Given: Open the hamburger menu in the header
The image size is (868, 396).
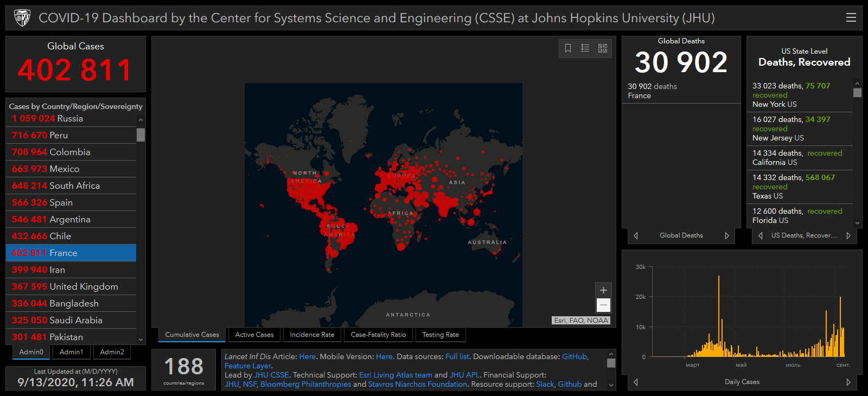Looking at the screenshot, I should coord(851,17).
